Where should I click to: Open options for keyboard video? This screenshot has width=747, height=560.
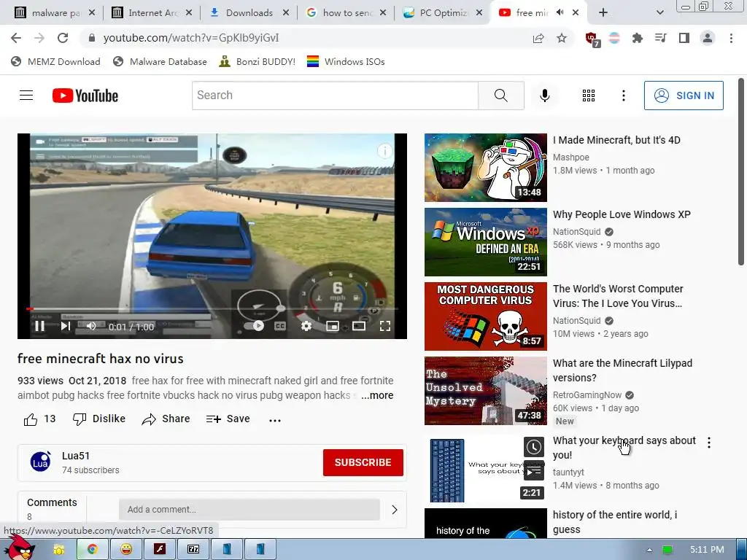709,443
